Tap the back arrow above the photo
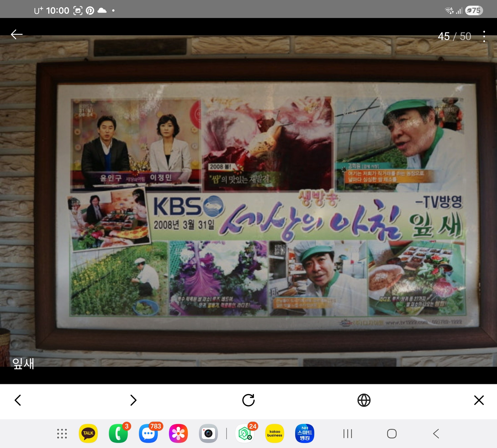497x448 pixels. click(x=17, y=34)
